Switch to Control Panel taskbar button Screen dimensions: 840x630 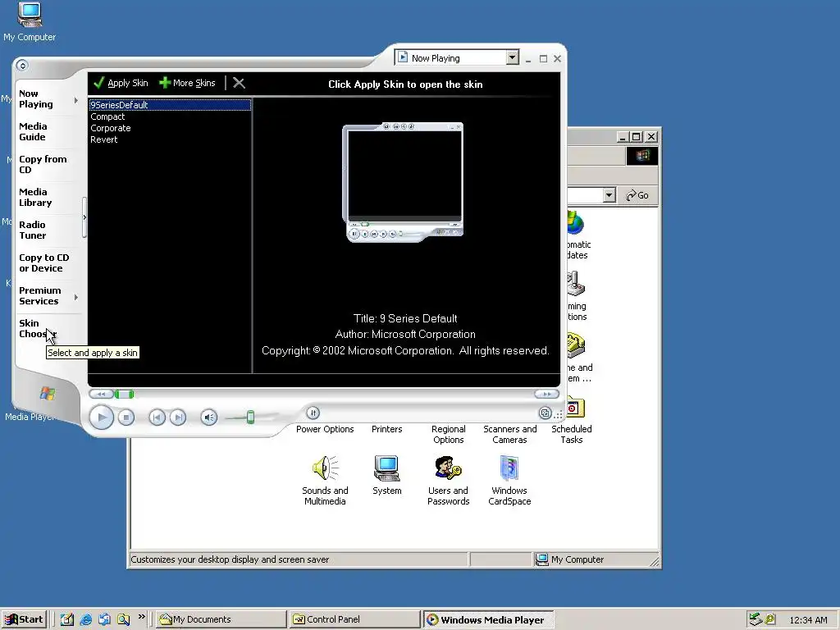click(x=354, y=619)
